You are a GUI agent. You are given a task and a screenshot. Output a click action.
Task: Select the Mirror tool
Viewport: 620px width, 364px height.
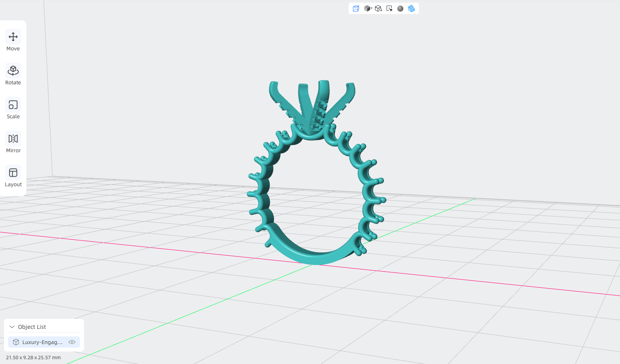point(13,143)
